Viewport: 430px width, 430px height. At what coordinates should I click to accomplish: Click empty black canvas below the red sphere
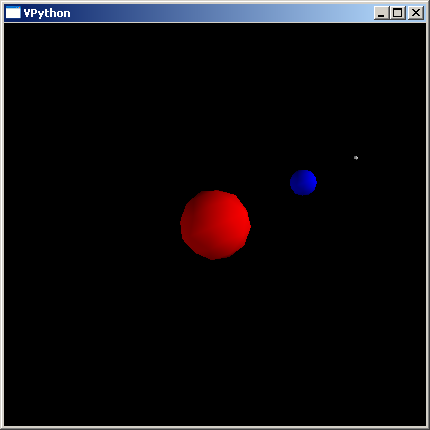pyautogui.click(x=215, y=333)
